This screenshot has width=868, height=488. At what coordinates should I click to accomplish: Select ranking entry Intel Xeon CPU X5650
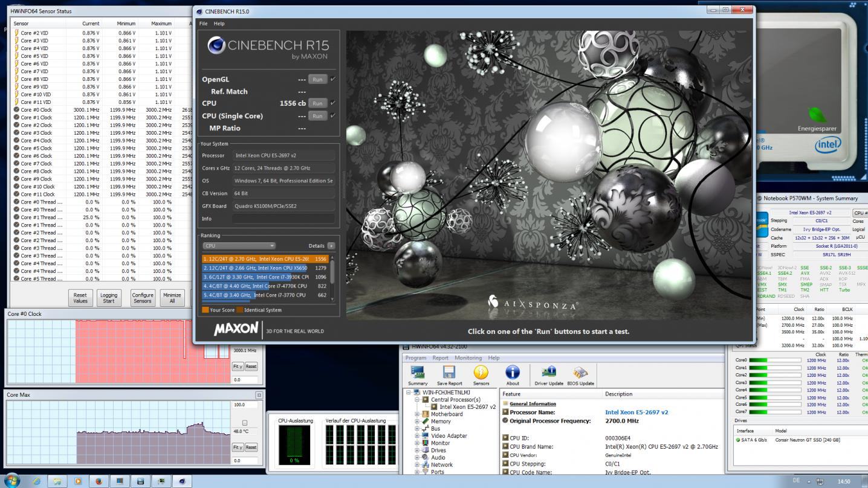pyautogui.click(x=265, y=268)
